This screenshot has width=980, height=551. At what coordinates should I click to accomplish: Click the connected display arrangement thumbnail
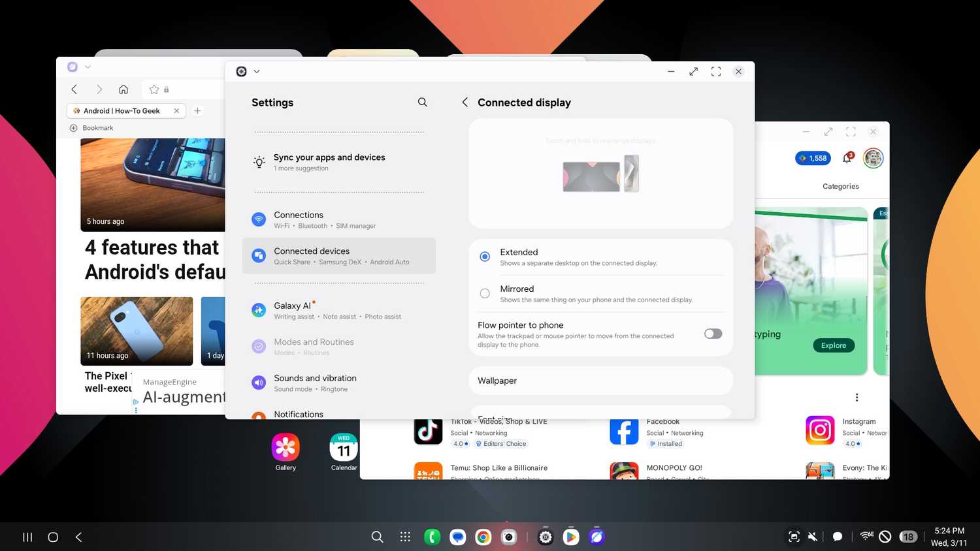point(600,174)
